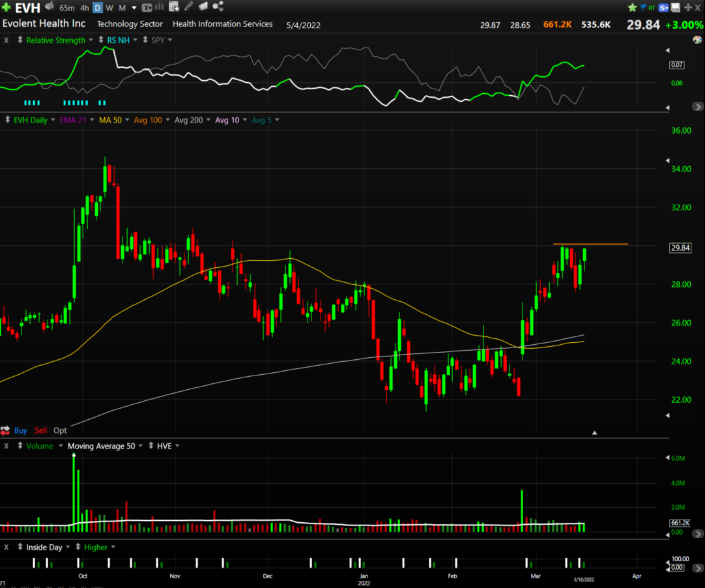The height and width of the screenshot is (588, 705).
Task: Open the Avg 10 dropdown
Action: [x=244, y=120]
